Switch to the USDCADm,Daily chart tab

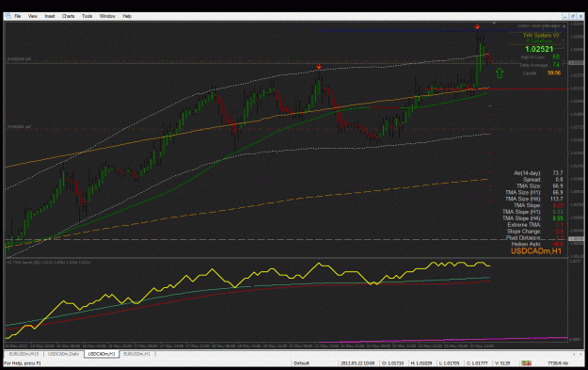tap(63, 354)
